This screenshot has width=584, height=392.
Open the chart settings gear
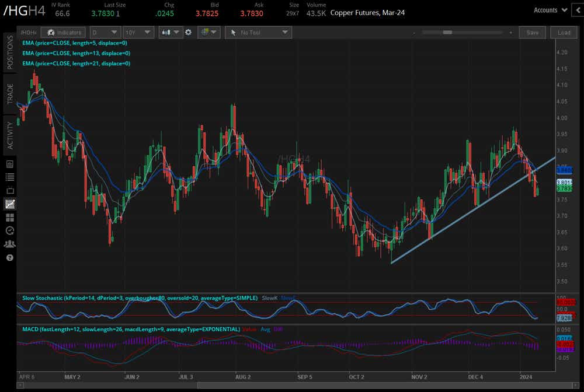tap(188, 33)
